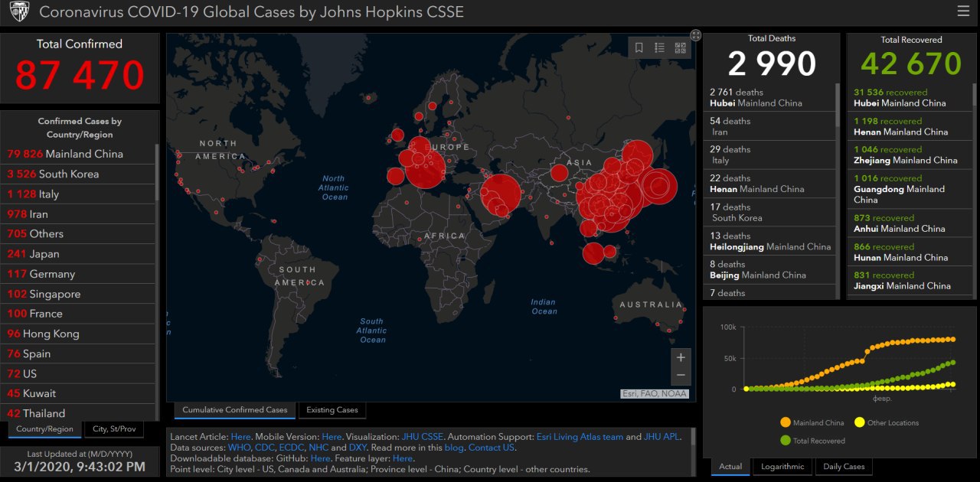Open the Feature layer Here link
Screen dimensions: 980x482
click(403, 458)
